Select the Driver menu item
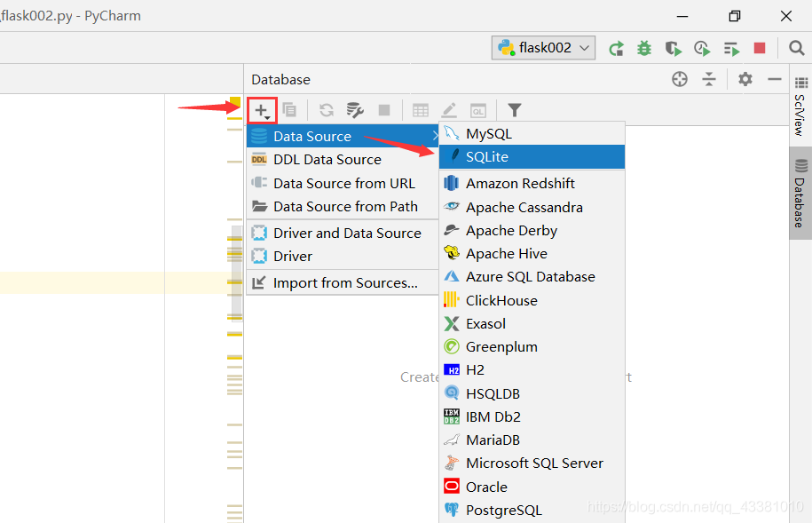Image resolution: width=812 pixels, height=523 pixels. [x=343, y=256]
